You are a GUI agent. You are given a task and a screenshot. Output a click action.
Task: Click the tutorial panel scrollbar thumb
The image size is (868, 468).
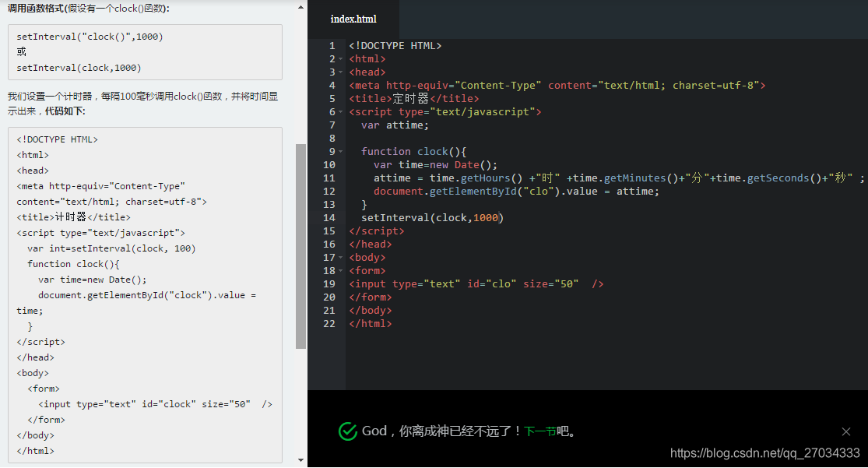click(x=300, y=247)
